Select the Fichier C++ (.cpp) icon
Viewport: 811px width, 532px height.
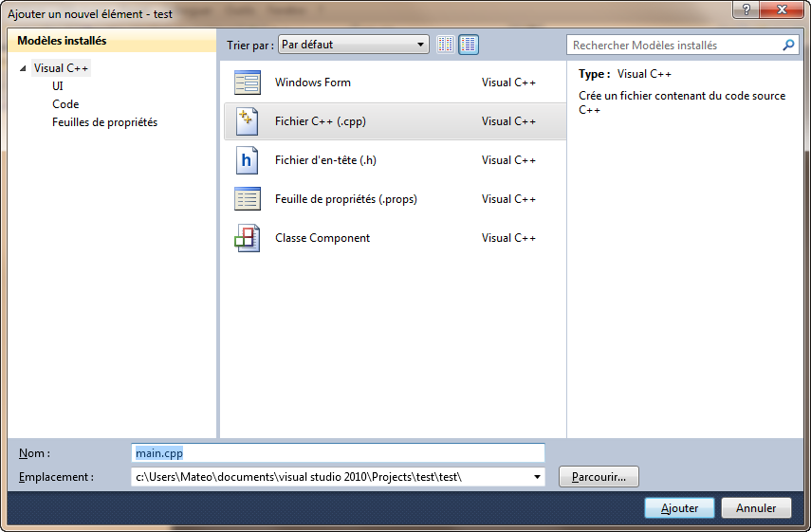247,121
